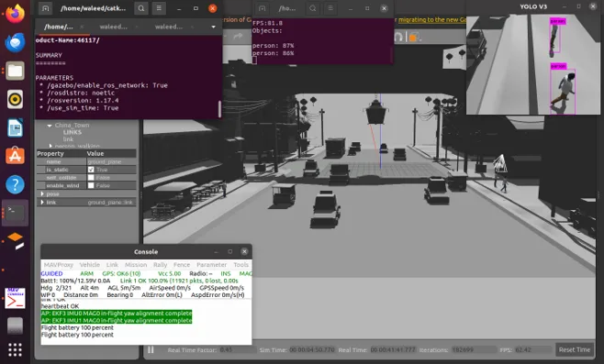604x364 pixels.
Task: Open the Files manager in the dock
Action: tap(15, 71)
